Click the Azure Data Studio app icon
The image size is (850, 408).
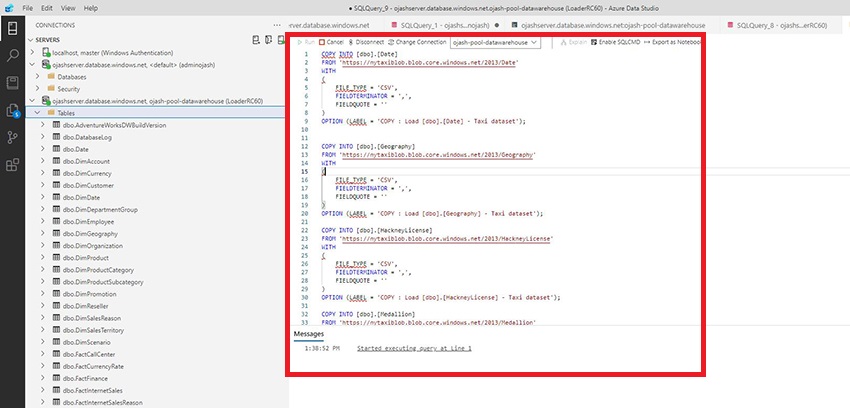(x=8, y=8)
